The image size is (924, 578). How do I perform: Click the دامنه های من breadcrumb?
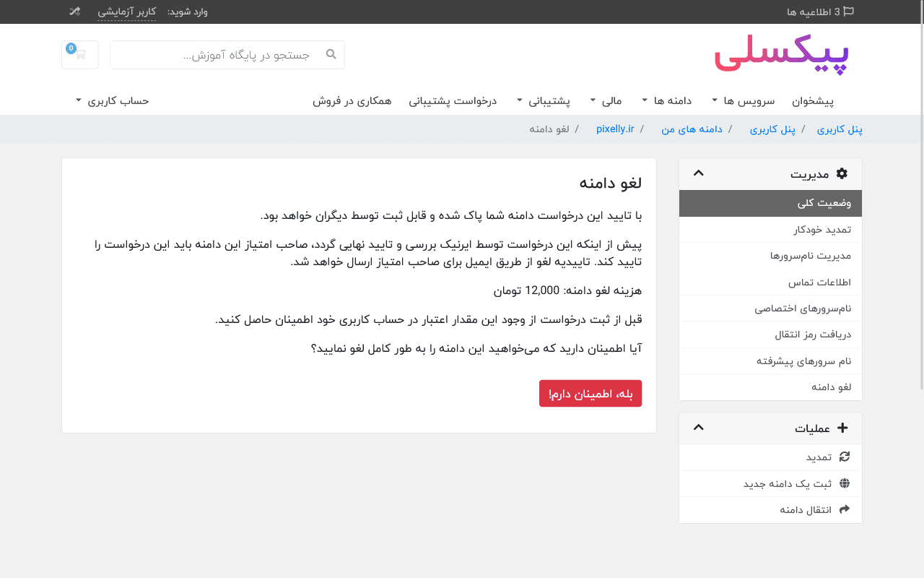click(691, 129)
